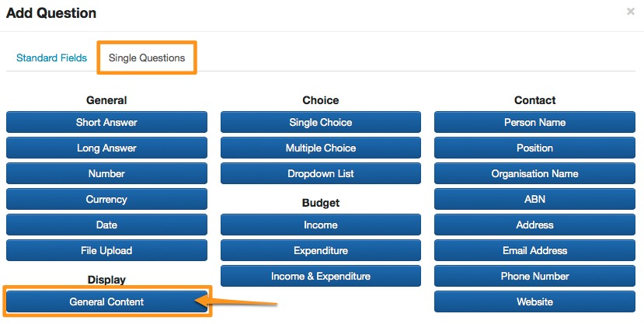644x324 pixels.
Task: Choose the Website contact field
Action: coord(534,301)
